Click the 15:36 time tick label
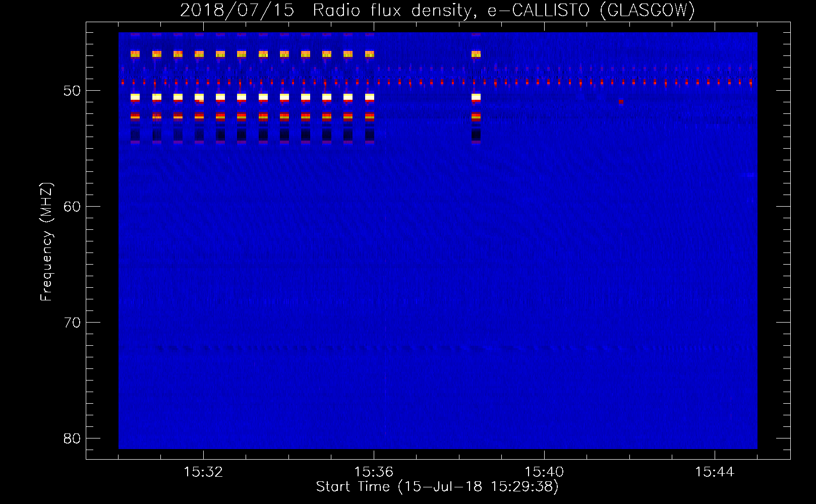 (x=374, y=472)
